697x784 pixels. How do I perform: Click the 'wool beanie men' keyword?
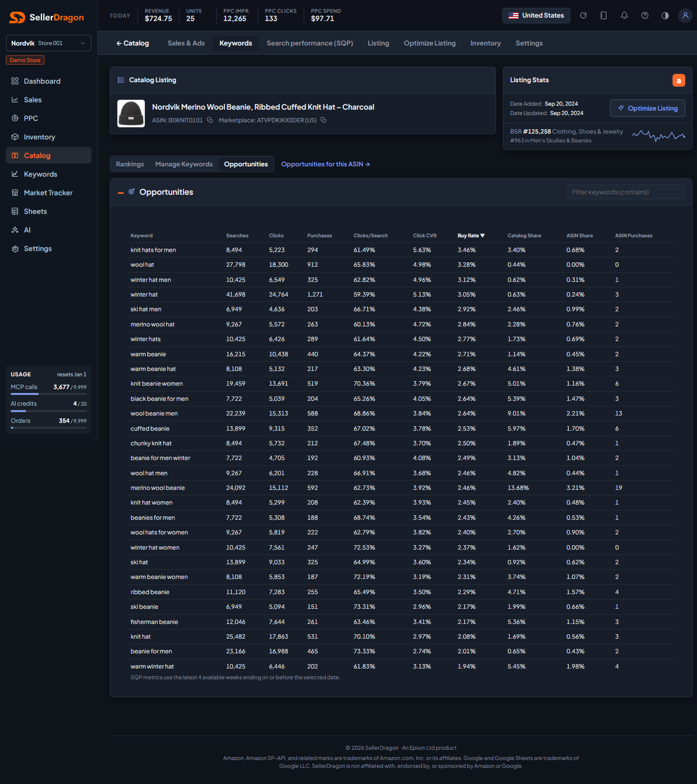tap(154, 414)
